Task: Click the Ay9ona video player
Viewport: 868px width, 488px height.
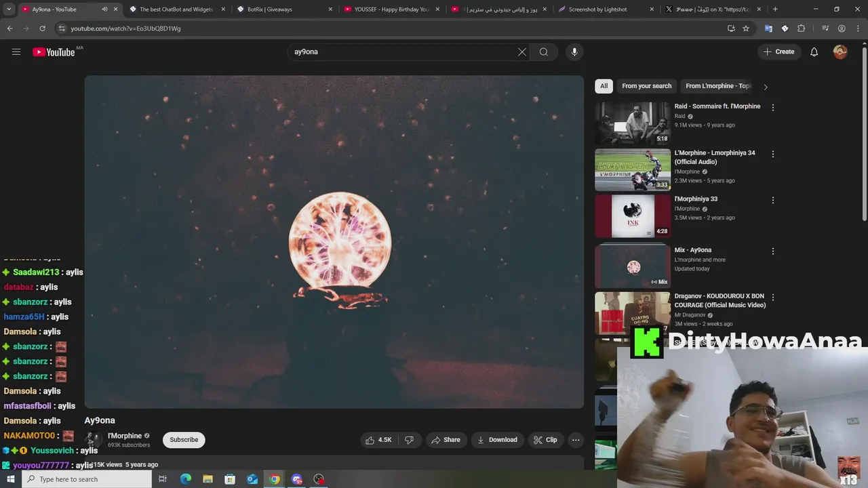Action: [x=334, y=242]
